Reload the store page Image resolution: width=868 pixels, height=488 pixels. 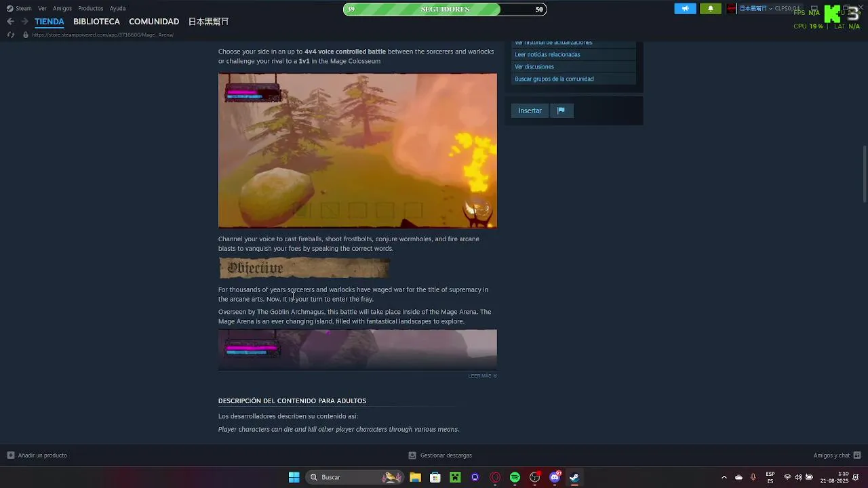10,35
